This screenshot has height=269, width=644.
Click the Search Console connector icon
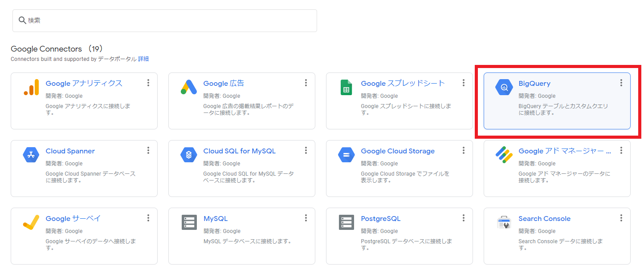[504, 222]
